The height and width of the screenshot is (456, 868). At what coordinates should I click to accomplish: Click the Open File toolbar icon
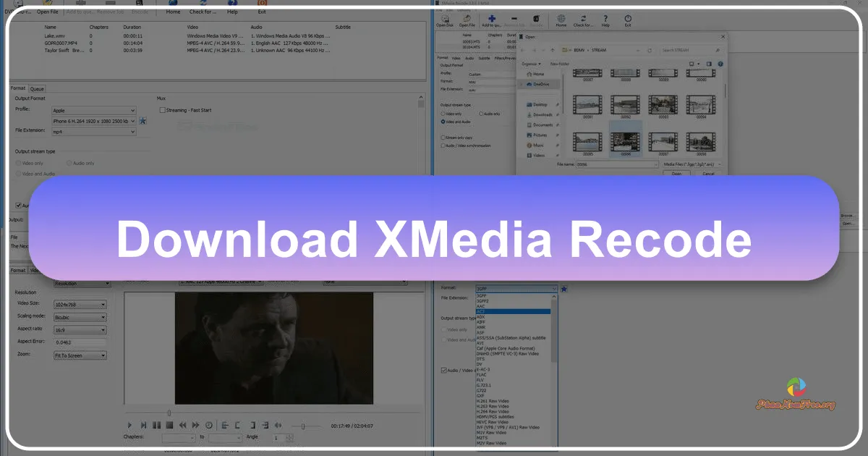click(467, 20)
